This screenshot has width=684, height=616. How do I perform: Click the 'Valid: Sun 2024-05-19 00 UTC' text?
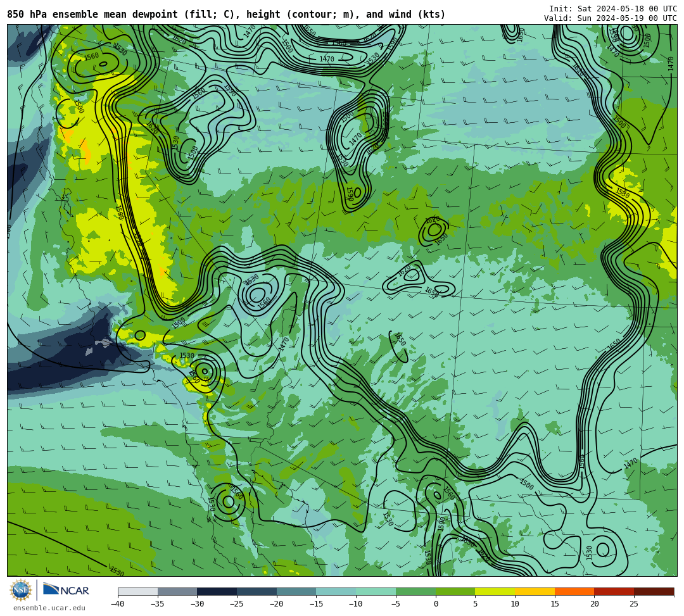tap(611, 18)
